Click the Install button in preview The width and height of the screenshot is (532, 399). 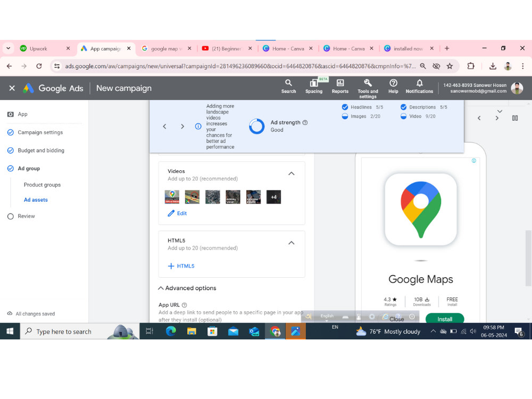pyautogui.click(x=445, y=319)
